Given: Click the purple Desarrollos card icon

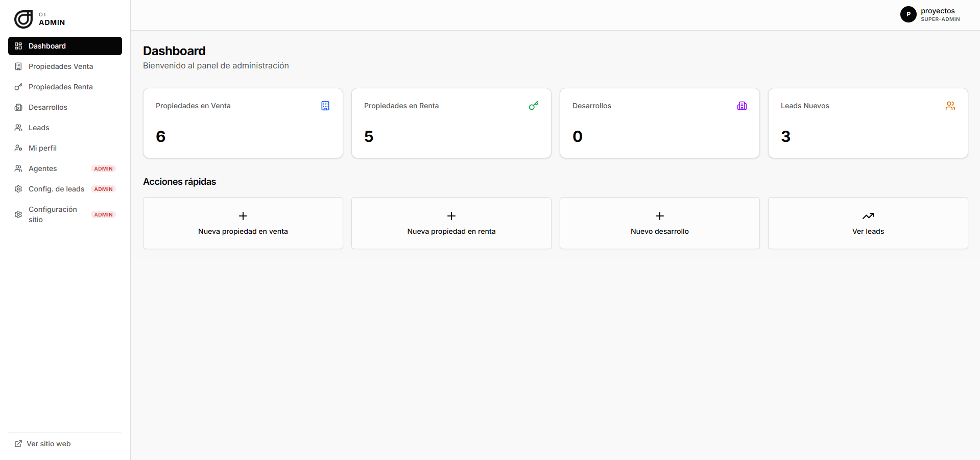Looking at the screenshot, I should [742, 106].
